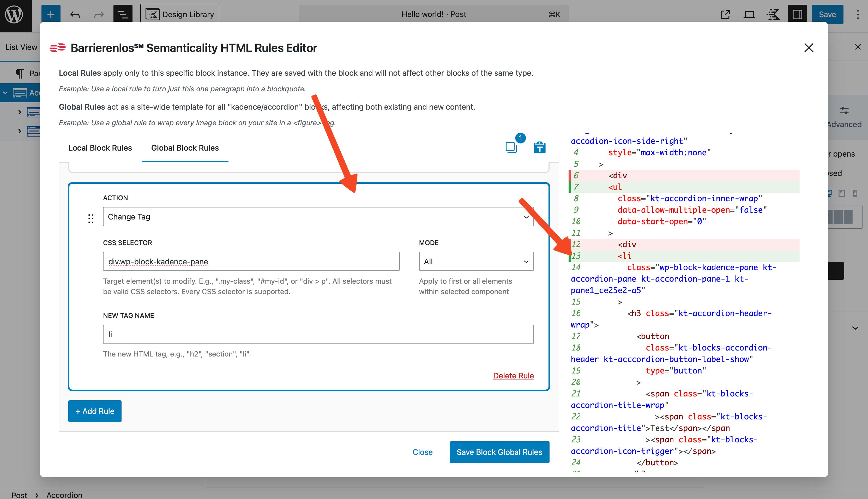
Task: Click the block inserter plus icon
Action: [x=51, y=14]
